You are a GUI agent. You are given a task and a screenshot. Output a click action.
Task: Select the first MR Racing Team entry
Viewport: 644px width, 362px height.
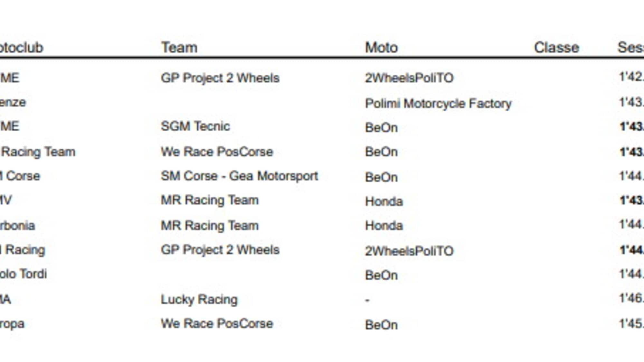pos(210,200)
